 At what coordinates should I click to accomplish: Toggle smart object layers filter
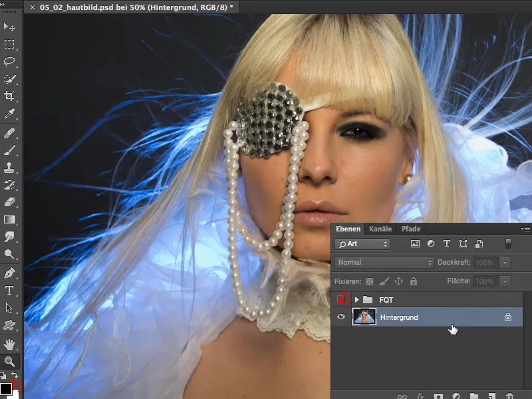[x=479, y=243]
